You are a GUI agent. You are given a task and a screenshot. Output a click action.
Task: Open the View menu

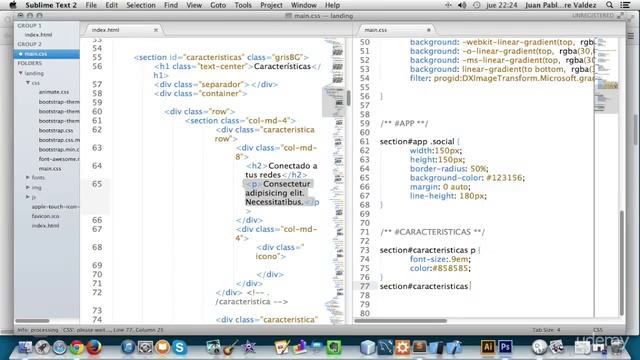point(194,5)
